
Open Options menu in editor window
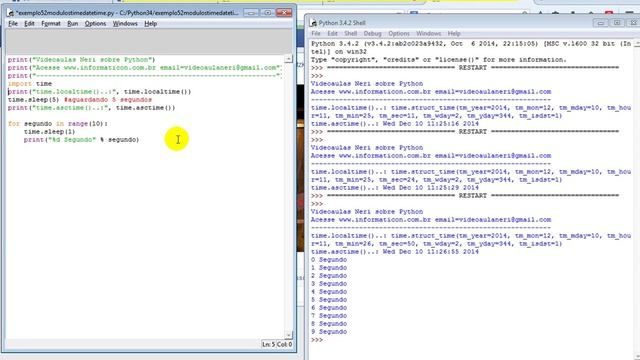click(x=96, y=24)
